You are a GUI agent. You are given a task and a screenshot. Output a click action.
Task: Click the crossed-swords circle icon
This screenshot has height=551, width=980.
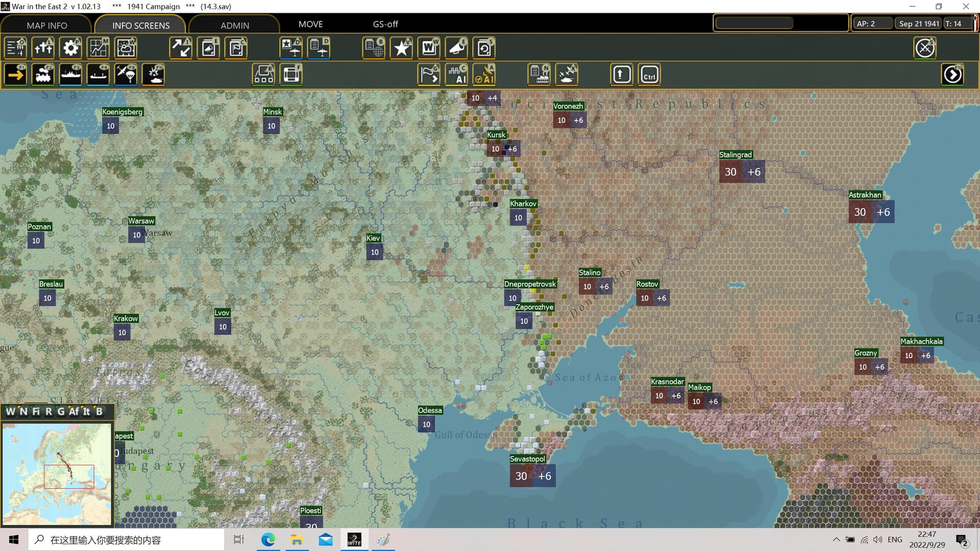click(925, 48)
